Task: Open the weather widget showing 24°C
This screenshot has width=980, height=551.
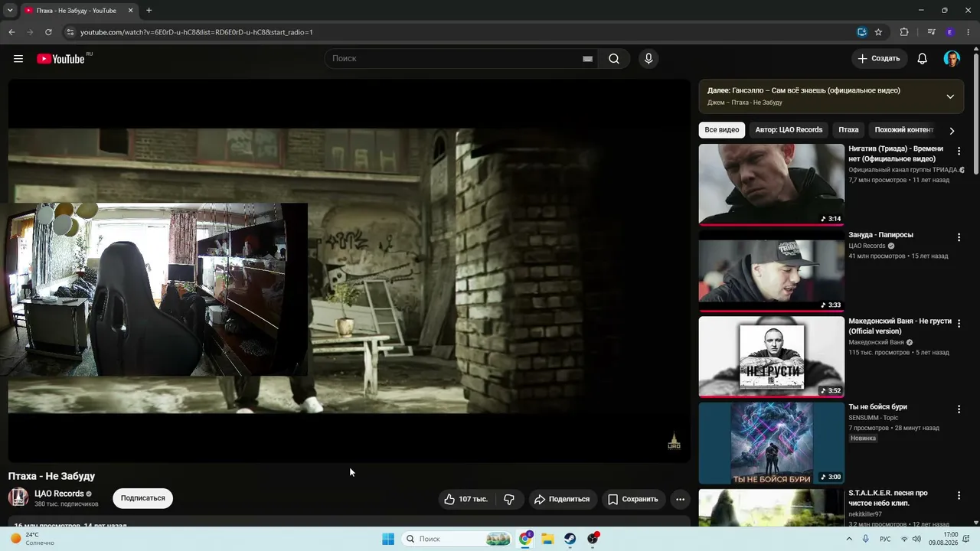Action: (32, 539)
